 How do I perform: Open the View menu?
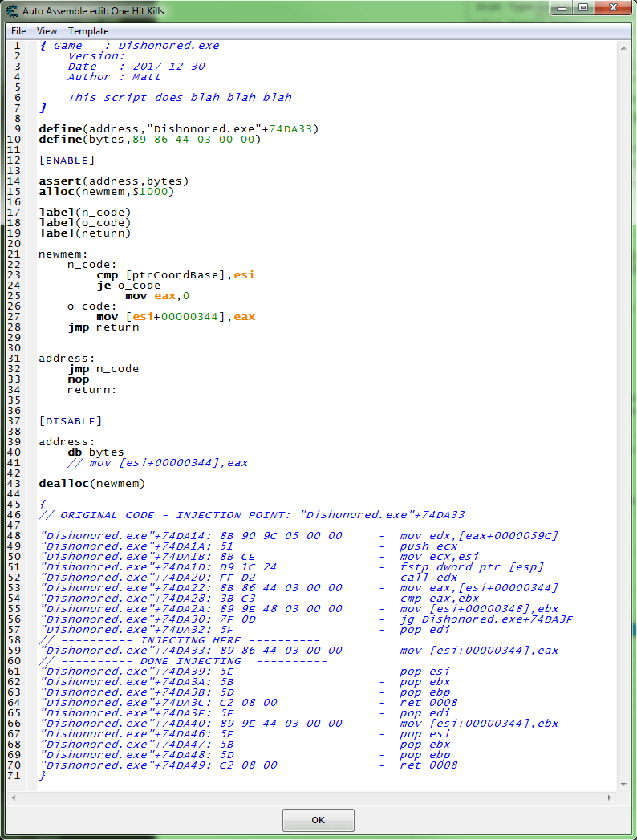47,31
